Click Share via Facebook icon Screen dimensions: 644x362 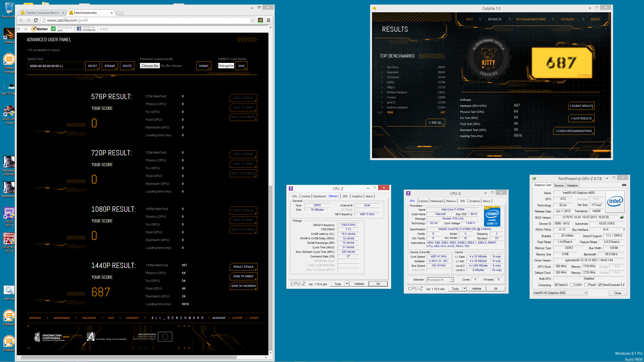pos(79,29)
